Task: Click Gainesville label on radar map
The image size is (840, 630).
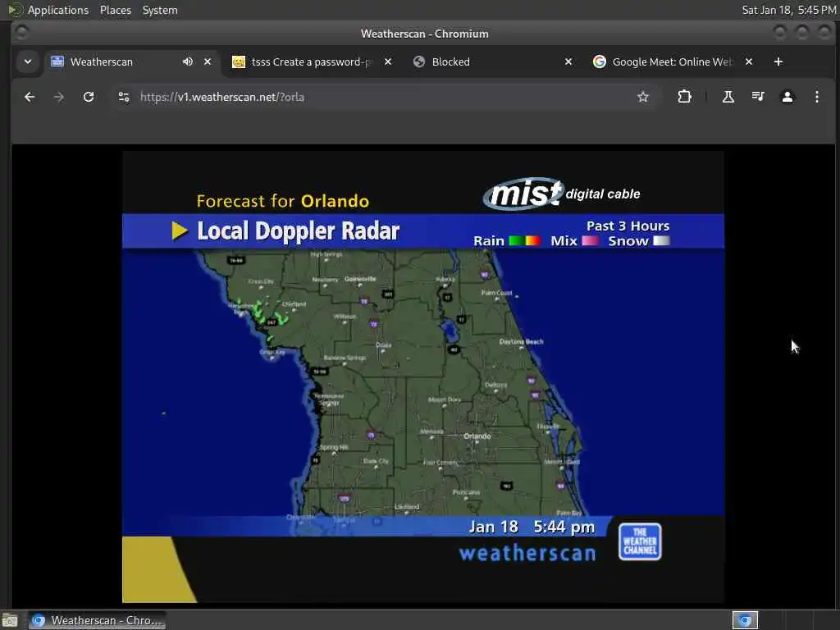Action: point(360,279)
